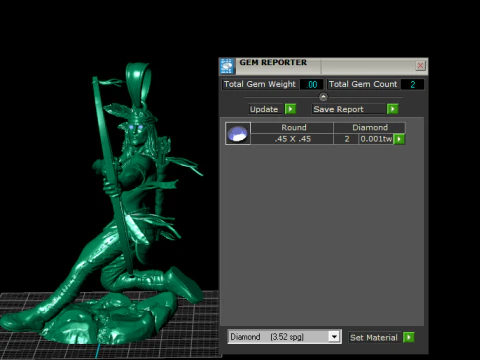This screenshot has width=480, height=360.
Task: Click the green arrow beside Update
Action: (290, 109)
